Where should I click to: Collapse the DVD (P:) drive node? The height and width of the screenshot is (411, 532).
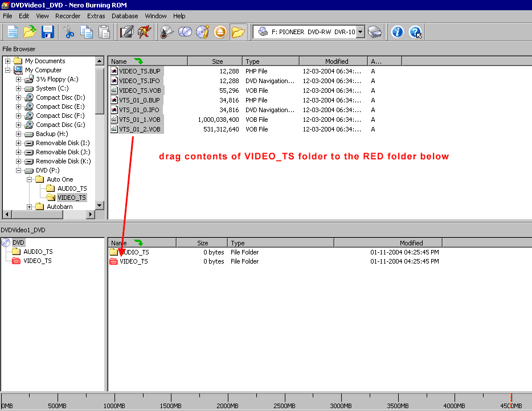click(18, 171)
